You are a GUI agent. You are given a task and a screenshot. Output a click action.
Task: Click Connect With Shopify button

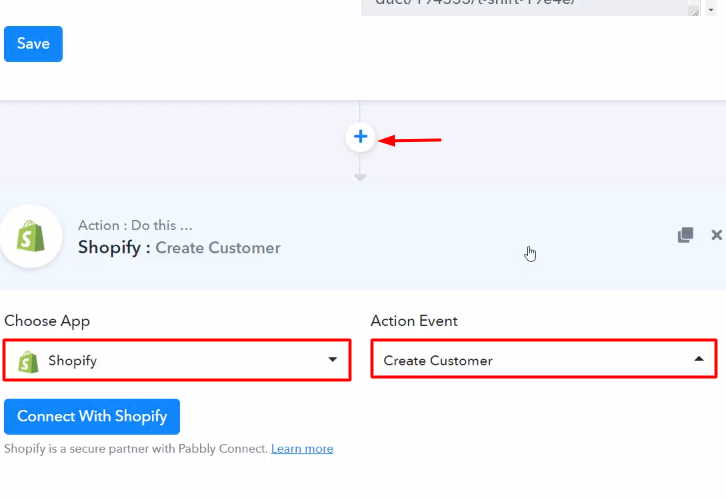tap(92, 417)
